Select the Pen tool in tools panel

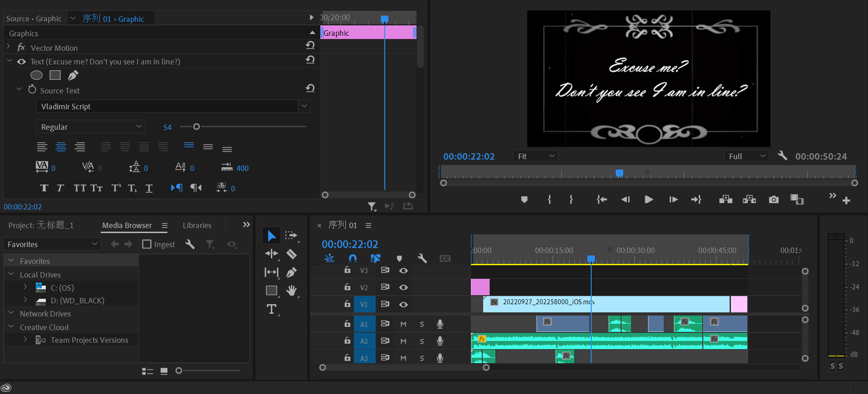pyautogui.click(x=291, y=272)
